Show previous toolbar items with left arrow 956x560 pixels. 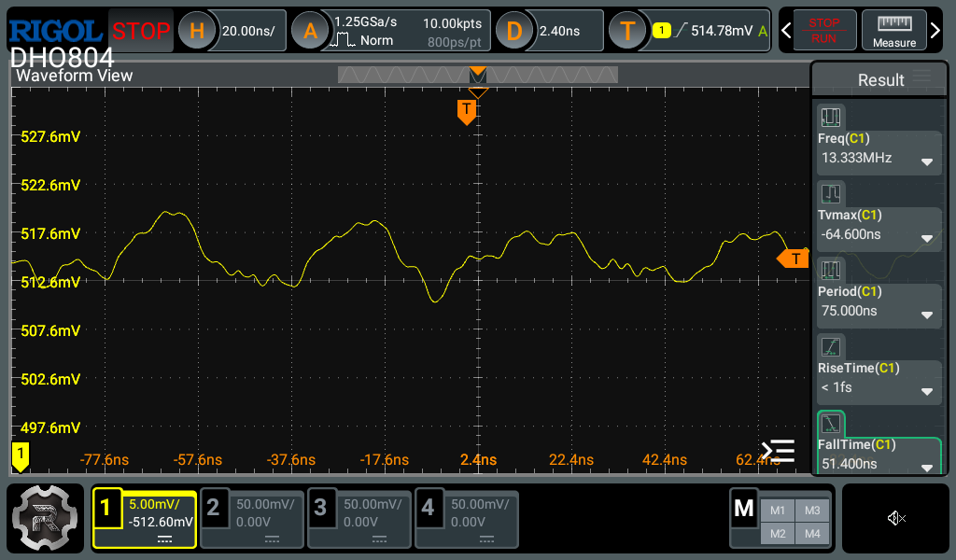click(786, 31)
